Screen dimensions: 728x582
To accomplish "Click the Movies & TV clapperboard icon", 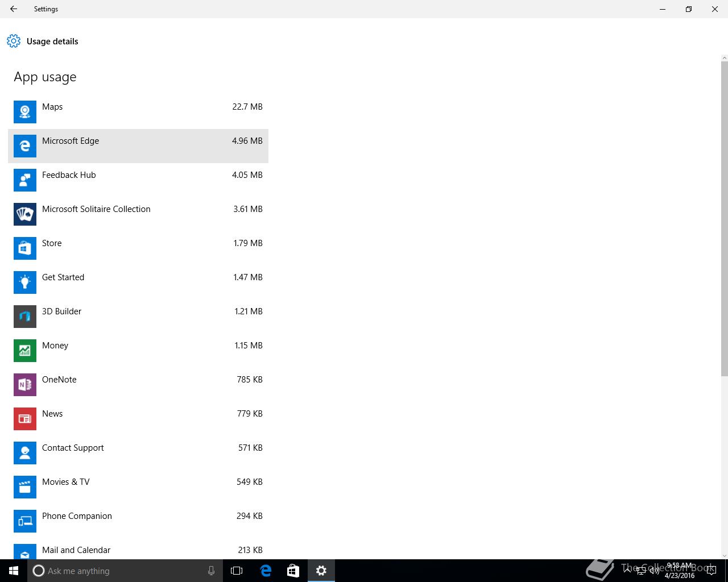I will [x=25, y=487].
